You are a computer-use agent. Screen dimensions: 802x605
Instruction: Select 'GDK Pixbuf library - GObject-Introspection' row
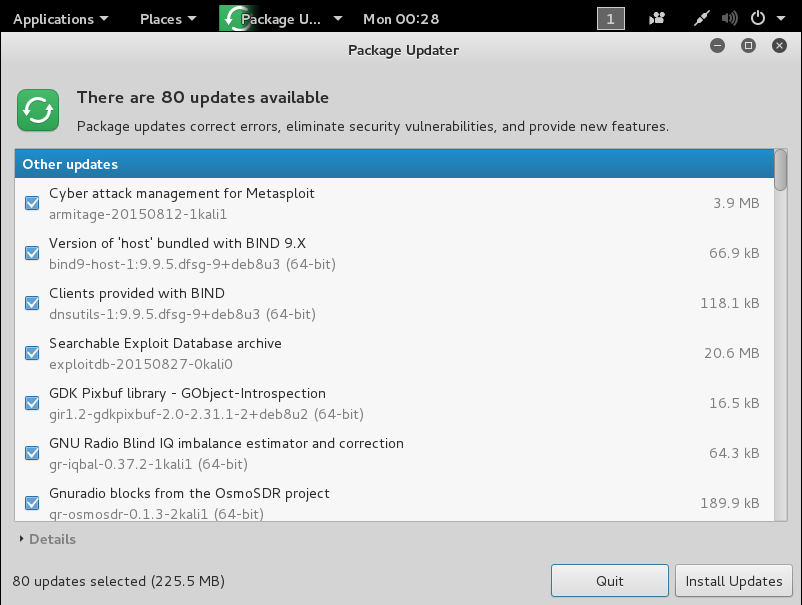[x=394, y=403]
